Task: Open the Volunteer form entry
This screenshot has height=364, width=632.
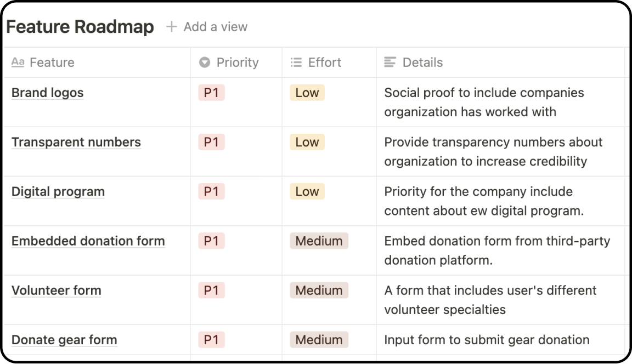Action: tap(57, 291)
